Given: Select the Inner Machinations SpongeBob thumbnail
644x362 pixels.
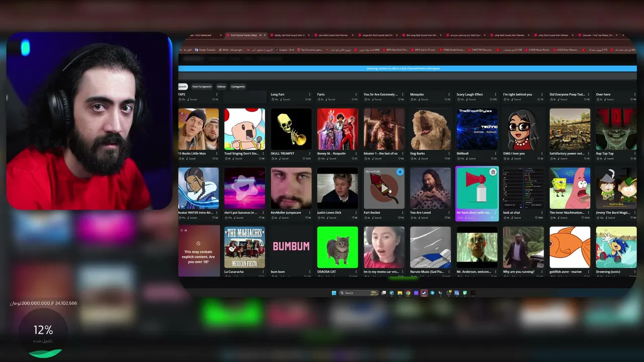Looking at the screenshot, I should pos(570,188).
